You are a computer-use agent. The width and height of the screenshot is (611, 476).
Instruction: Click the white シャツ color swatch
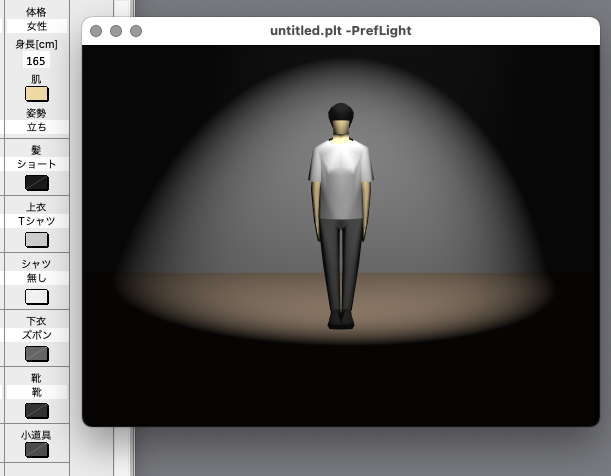[37, 296]
